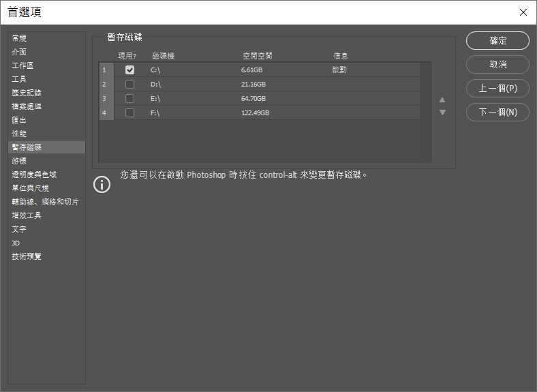This screenshot has height=392, width=537.
Task: Open the 檔案處理 preferences category
Action: pos(46,106)
